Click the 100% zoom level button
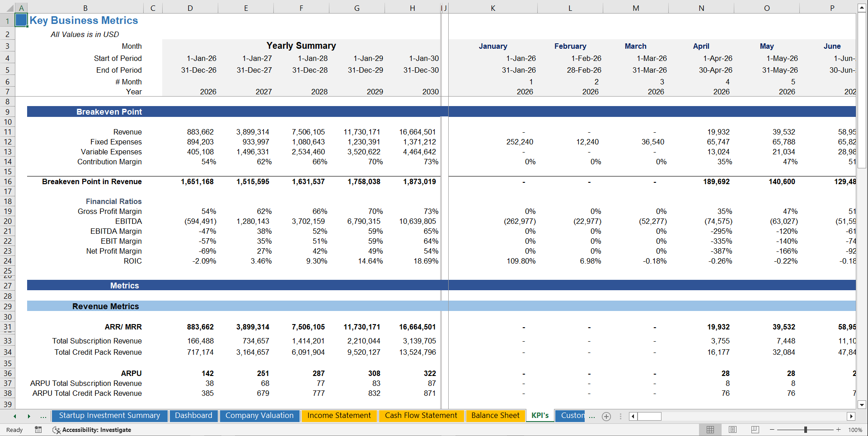Screen dimensions: 868x436 click(x=855, y=430)
